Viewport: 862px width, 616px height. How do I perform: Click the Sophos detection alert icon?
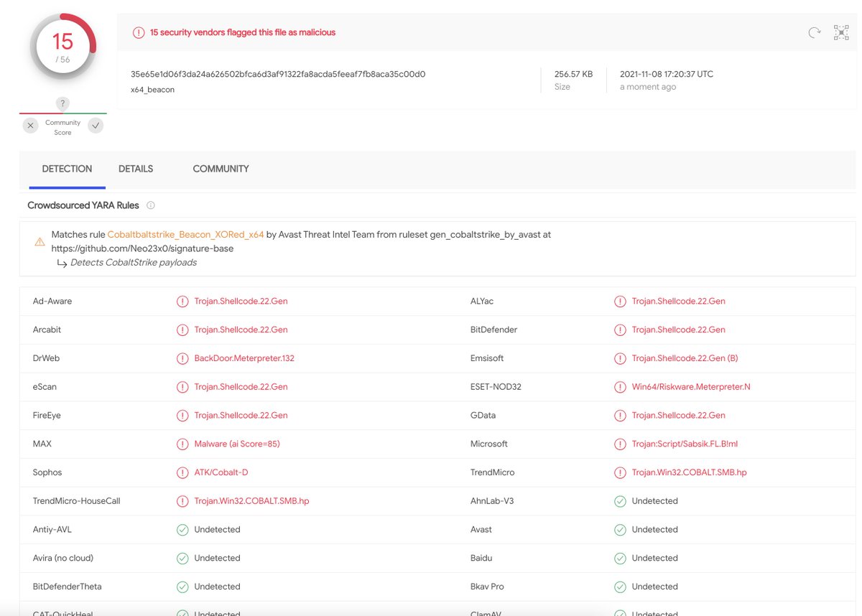tap(182, 472)
